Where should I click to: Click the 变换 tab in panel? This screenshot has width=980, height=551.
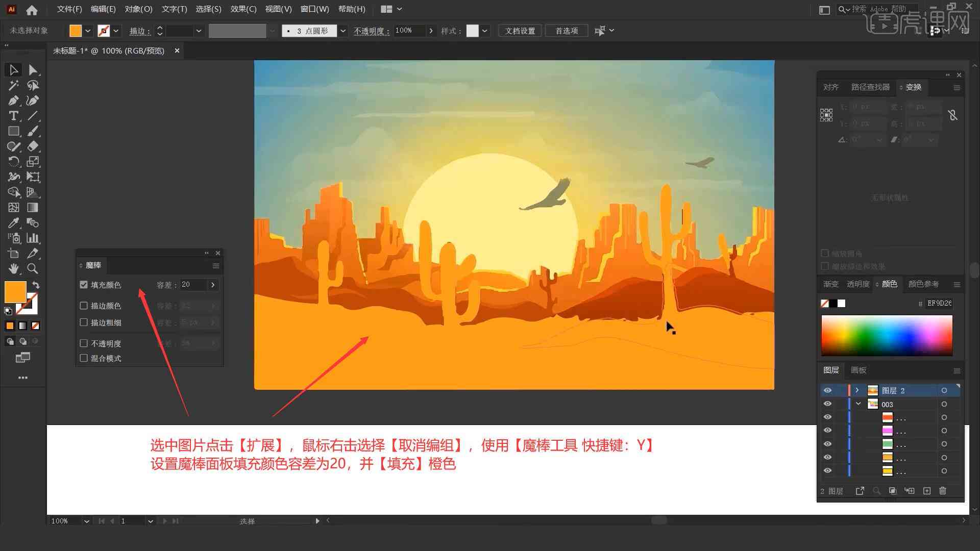pyautogui.click(x=913, y=87)
